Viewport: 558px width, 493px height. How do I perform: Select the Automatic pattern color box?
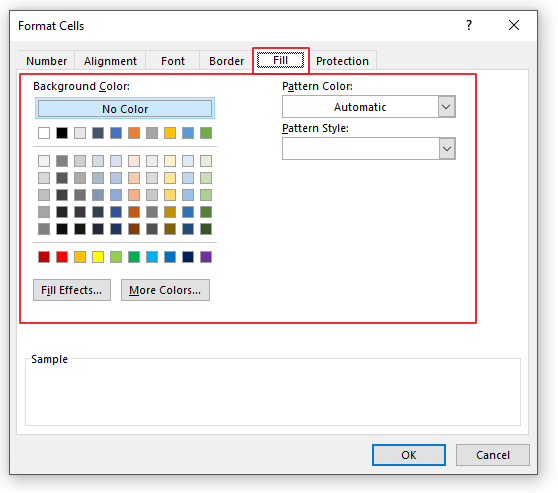click(x=360, y=106)
